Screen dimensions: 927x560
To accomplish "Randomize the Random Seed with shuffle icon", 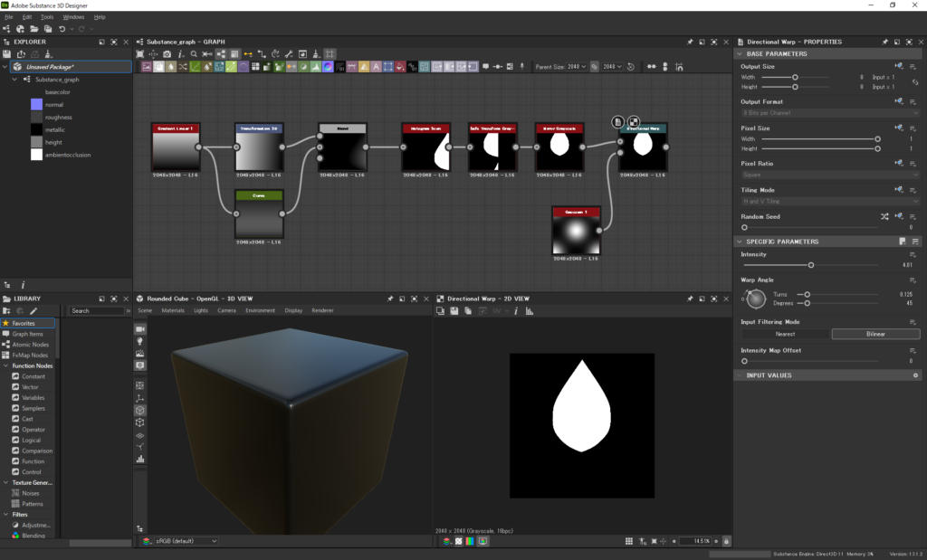I will click(884, 217).
